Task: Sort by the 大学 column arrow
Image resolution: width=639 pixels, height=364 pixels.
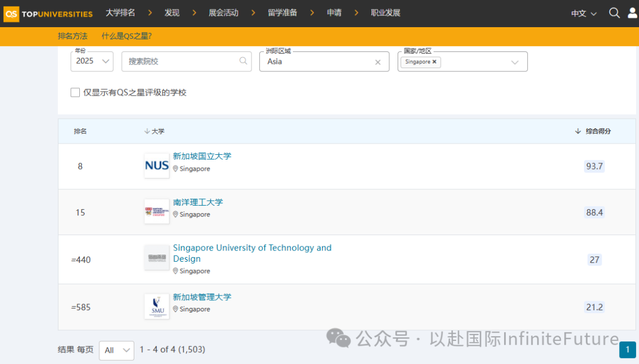Action: (x=147, y=131)
